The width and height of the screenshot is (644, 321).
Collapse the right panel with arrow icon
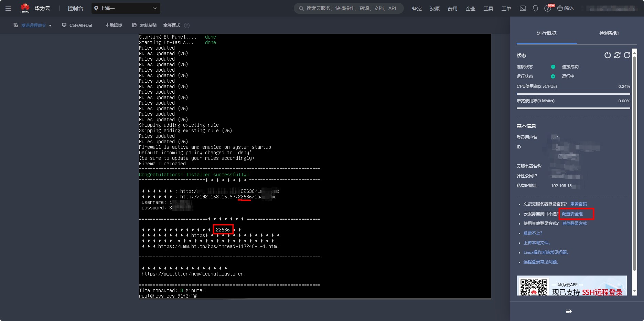click(569, 311)
